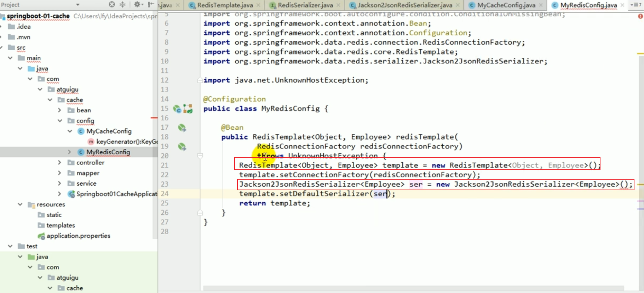Select application.properties in the project tree

pyautogui.click(x=78, y=236)
